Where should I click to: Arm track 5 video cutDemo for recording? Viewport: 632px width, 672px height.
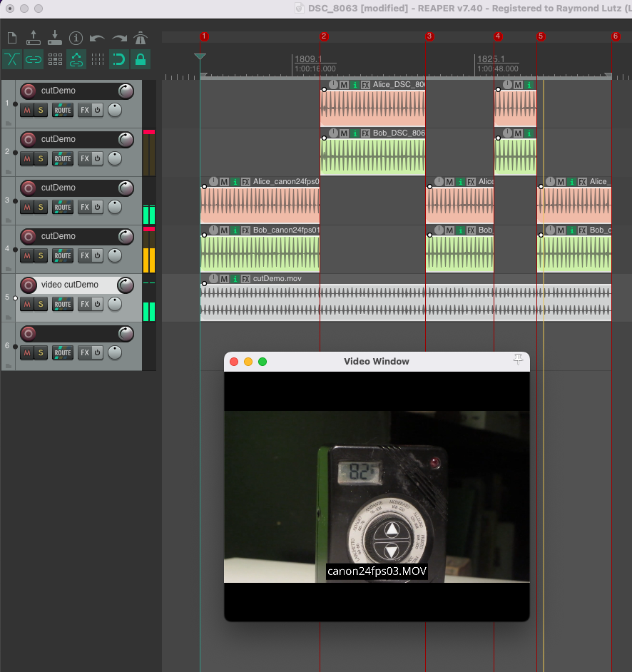coord(29,285)
